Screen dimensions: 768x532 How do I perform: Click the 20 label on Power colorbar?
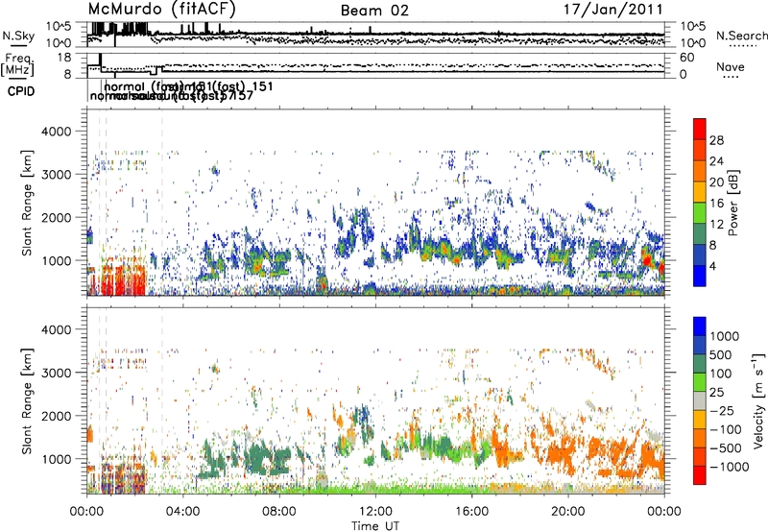click(x=716, y=182)
